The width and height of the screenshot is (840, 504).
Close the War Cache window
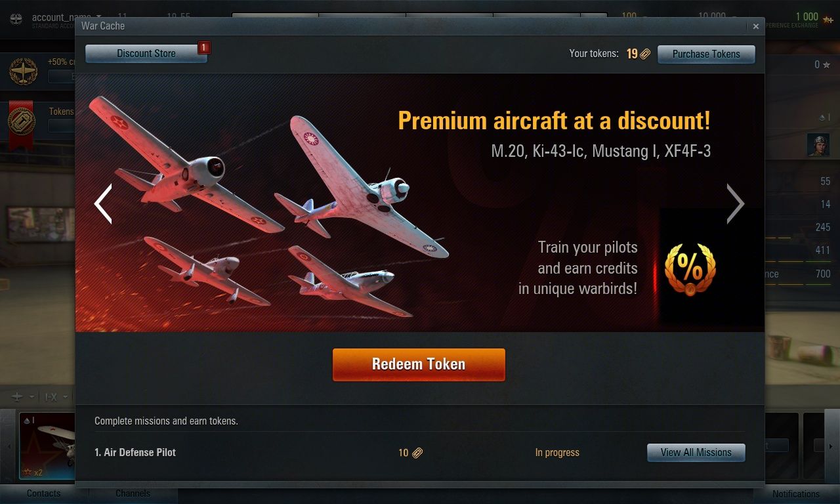point(756,26)
